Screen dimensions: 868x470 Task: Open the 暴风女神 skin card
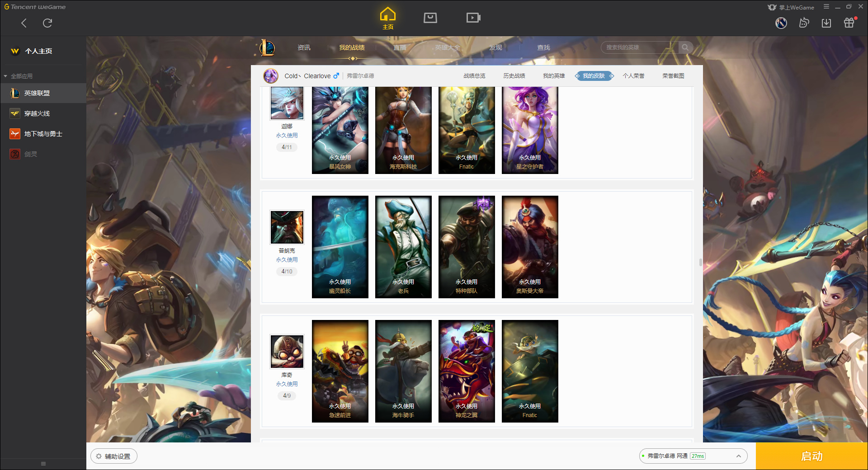[340, 130]
